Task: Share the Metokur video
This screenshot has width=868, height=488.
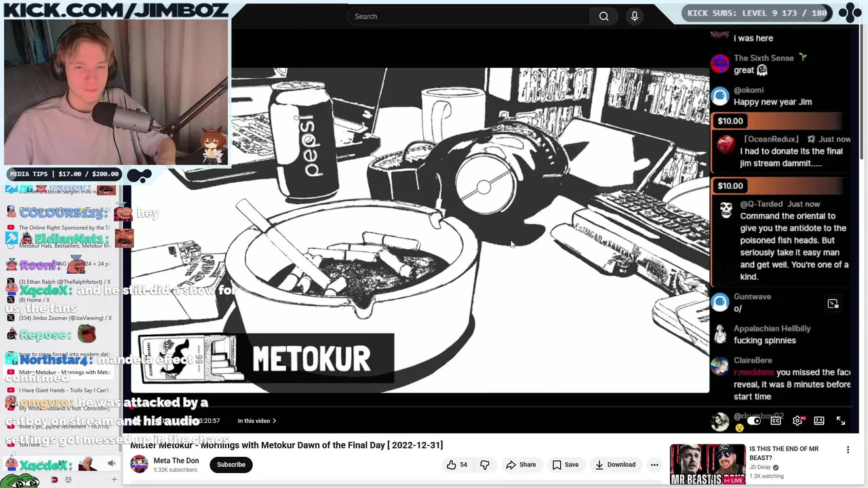Action: coord(521,465)
